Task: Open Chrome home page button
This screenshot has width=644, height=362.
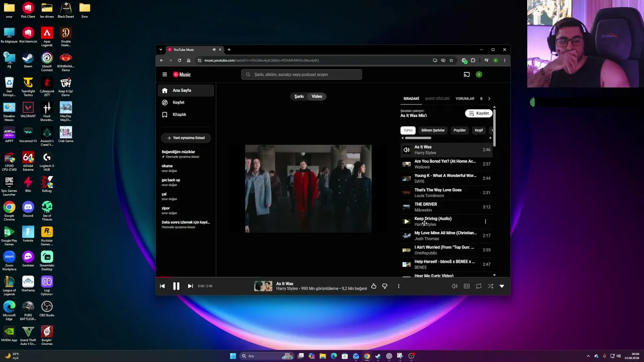Action: coord(189,60)
